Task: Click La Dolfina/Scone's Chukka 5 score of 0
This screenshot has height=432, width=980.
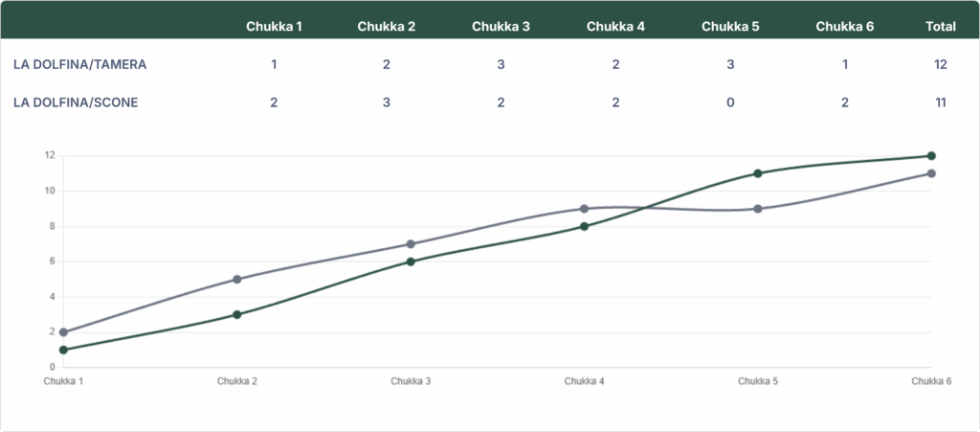Action: click(x=730, y=102)
